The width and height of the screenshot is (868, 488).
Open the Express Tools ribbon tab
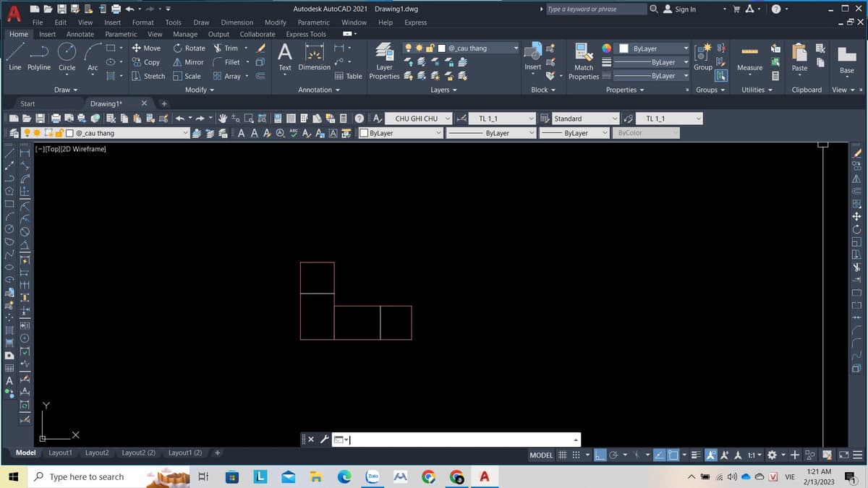point(305,34)
